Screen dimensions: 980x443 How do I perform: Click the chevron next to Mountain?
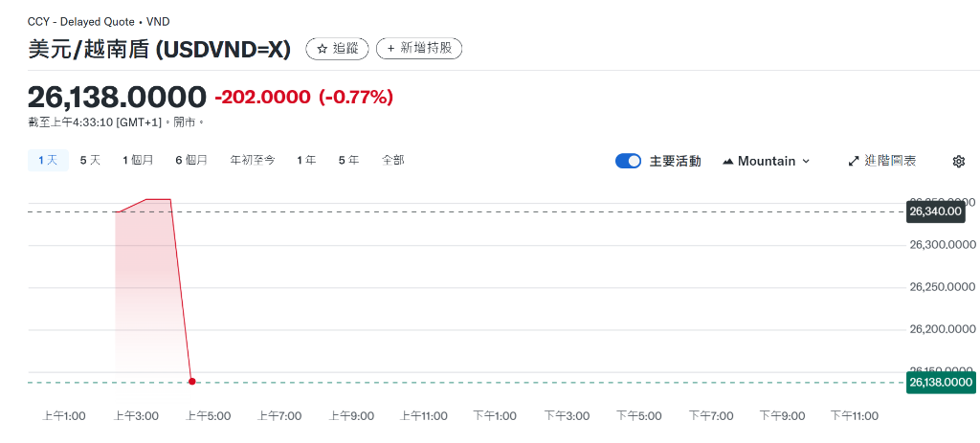tap(806, 161)
